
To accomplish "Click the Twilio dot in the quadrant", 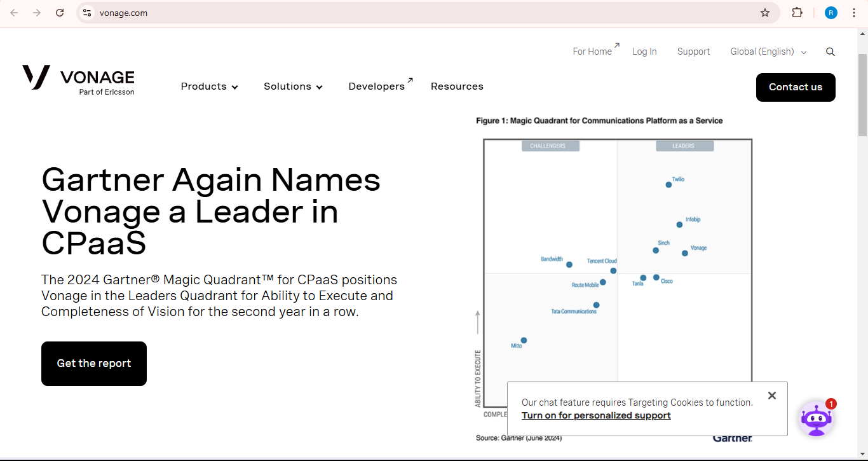I will tap(668, 185).
